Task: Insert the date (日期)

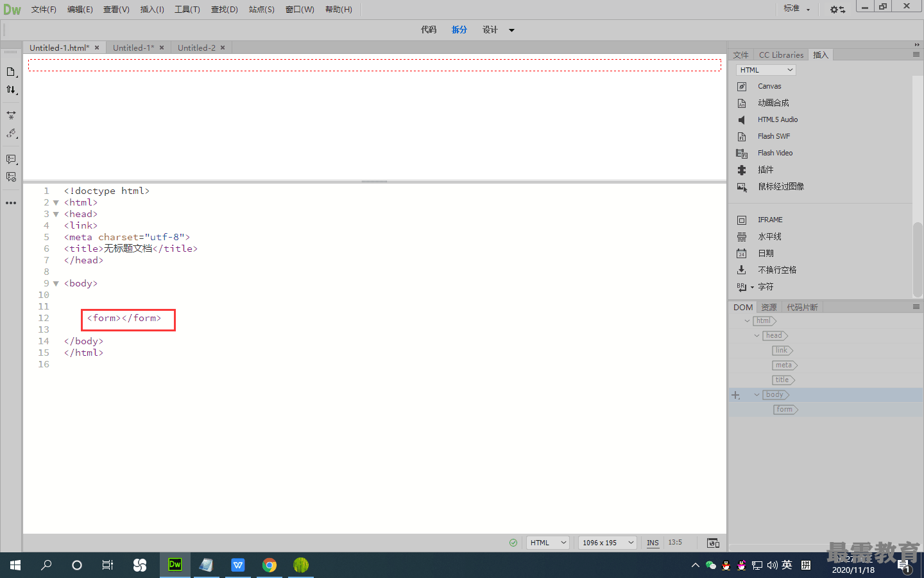Action: [x=766, y=253]
